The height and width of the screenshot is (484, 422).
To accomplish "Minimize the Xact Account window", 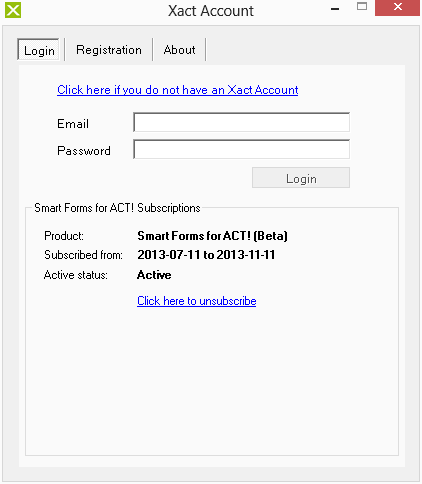I will click(x=335, y=9).
